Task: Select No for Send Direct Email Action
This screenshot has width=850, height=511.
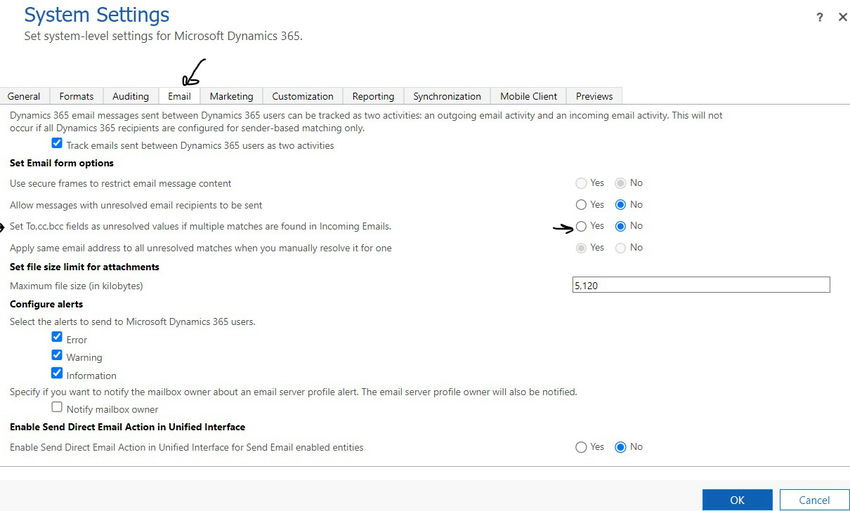Action: pyautogui.click(x=621, y=447)
